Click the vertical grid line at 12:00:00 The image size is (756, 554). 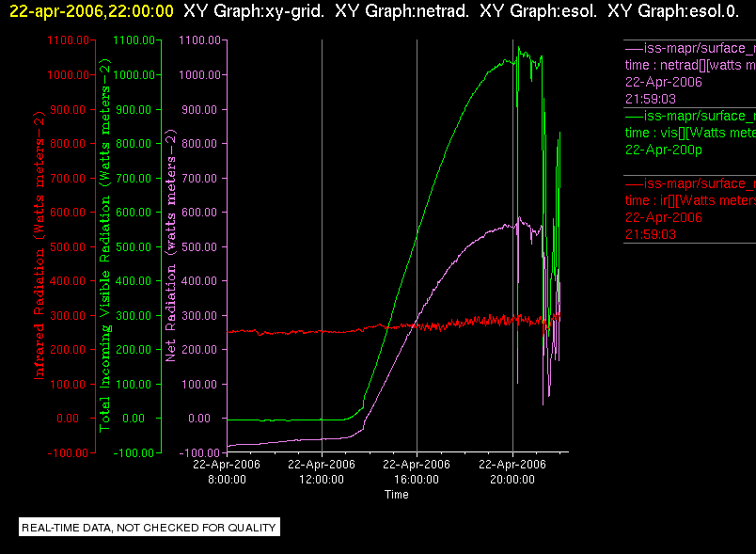[x=323, y=245]
